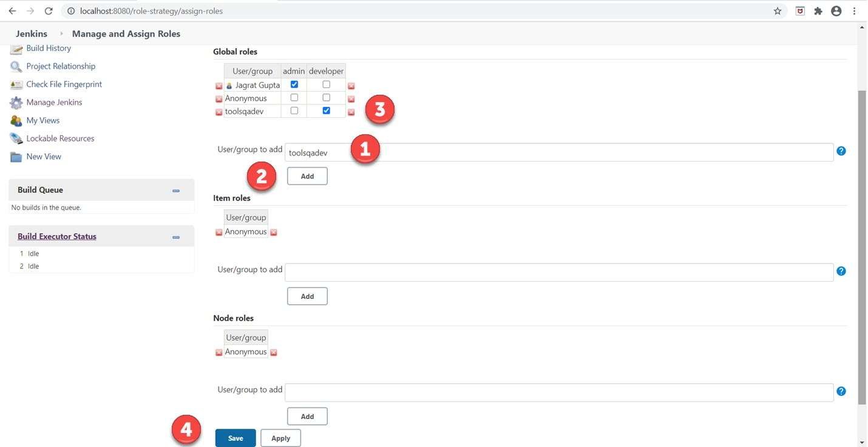Click the developer column header
This screenshot has height=447, width=868.
(x=326, y=71)
